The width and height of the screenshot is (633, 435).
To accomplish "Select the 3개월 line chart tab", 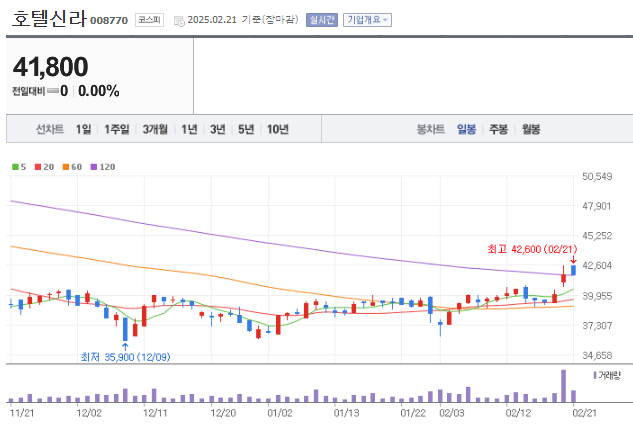I will click(155, 129).
